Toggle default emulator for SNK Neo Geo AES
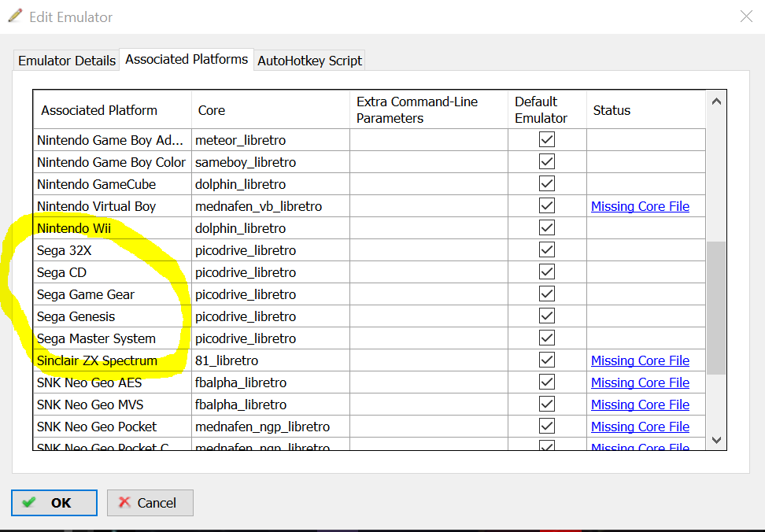This screenshot has height=532, width=765. pos(547,382)
